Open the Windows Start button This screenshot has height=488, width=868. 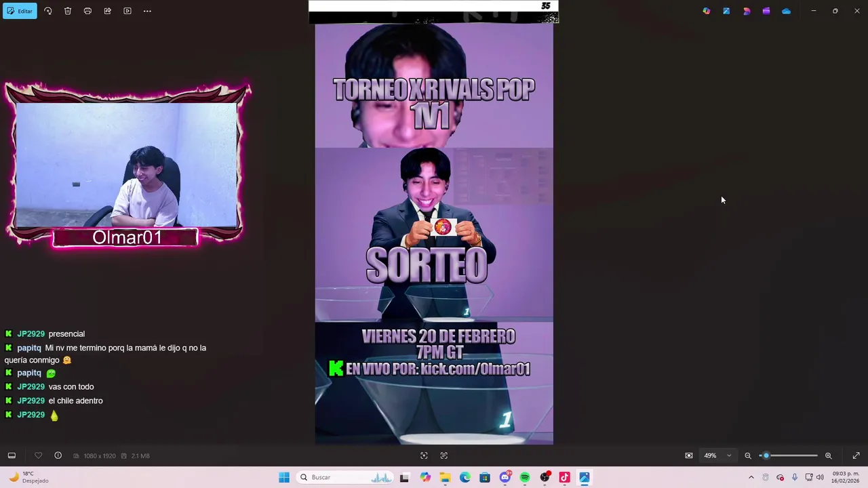[284, 477]
